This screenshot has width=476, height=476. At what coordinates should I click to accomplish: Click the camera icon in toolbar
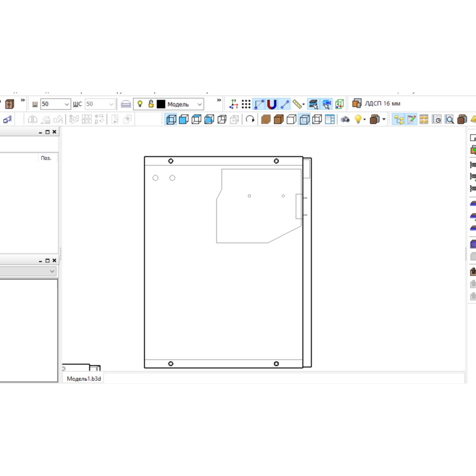coord(345,119)
